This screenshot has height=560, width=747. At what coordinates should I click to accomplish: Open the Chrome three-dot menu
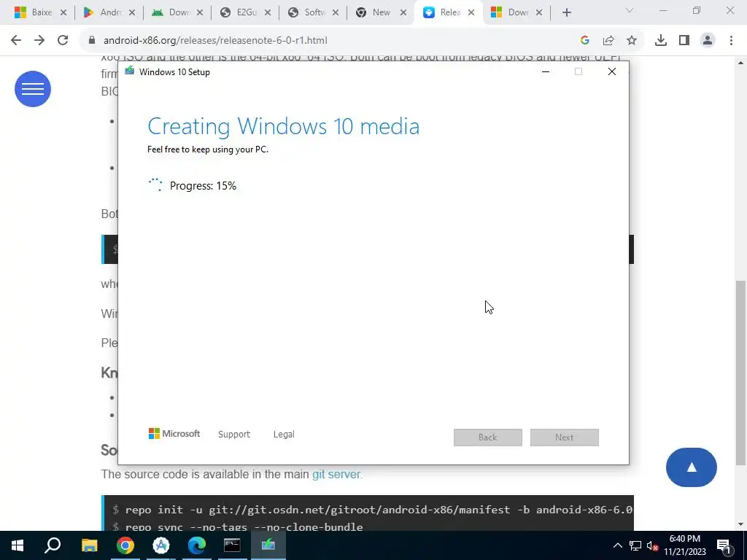[731, 41]
